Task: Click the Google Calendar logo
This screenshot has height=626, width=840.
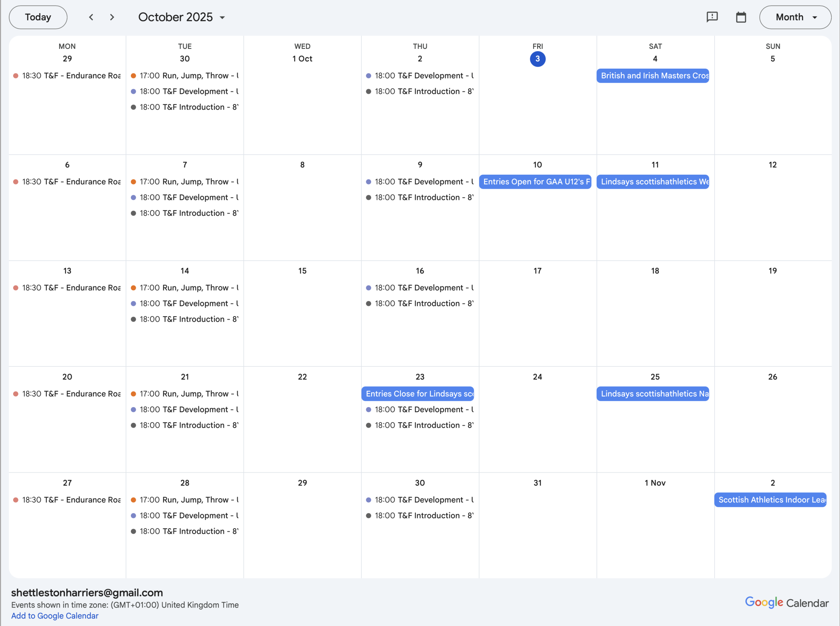Action: [786, 602]
